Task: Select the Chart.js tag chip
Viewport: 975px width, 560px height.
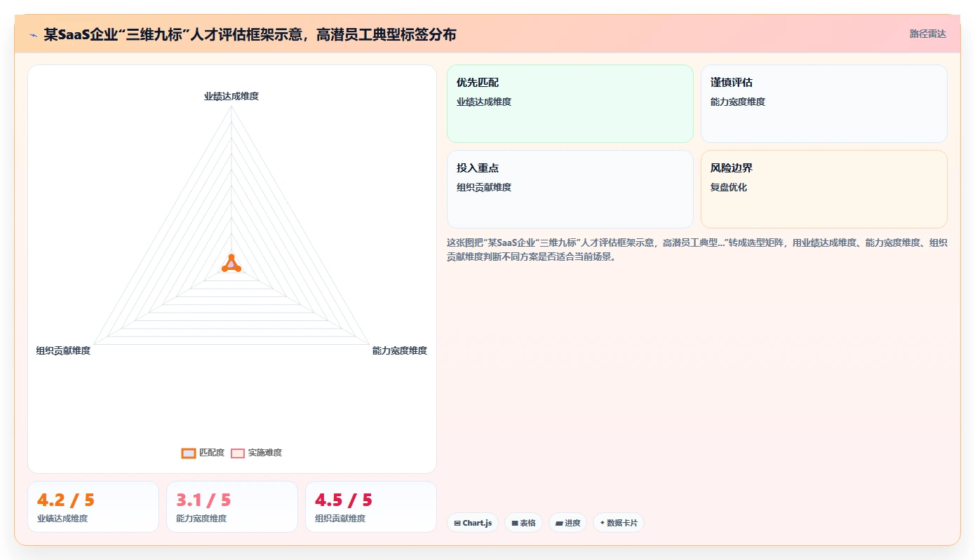Action: pos(472,523)
